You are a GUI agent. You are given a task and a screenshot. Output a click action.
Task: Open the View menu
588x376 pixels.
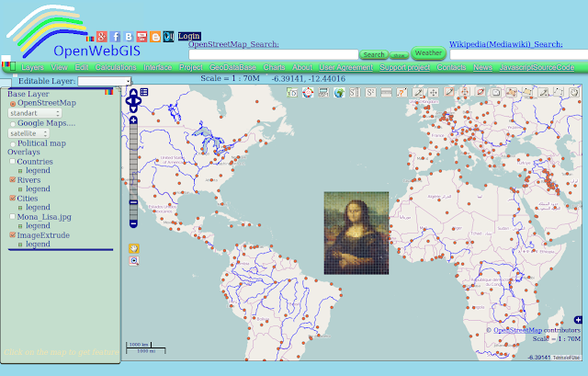[x=59, y=67]
